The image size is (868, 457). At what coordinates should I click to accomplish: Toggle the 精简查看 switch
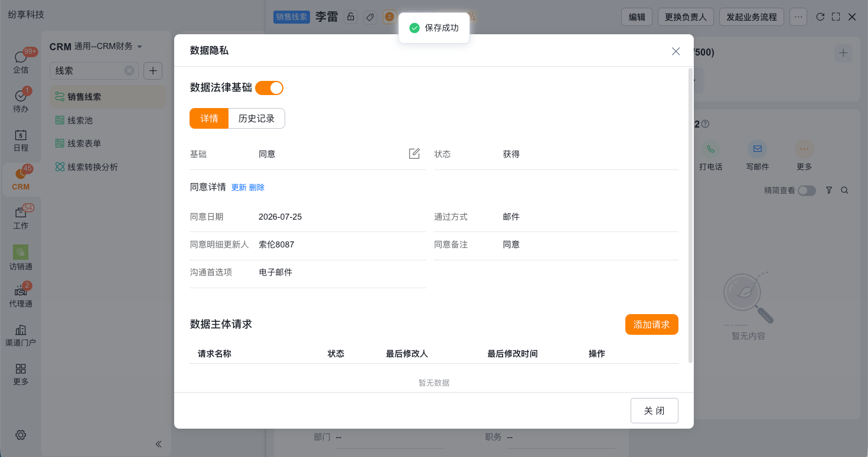tap(807, 190)
